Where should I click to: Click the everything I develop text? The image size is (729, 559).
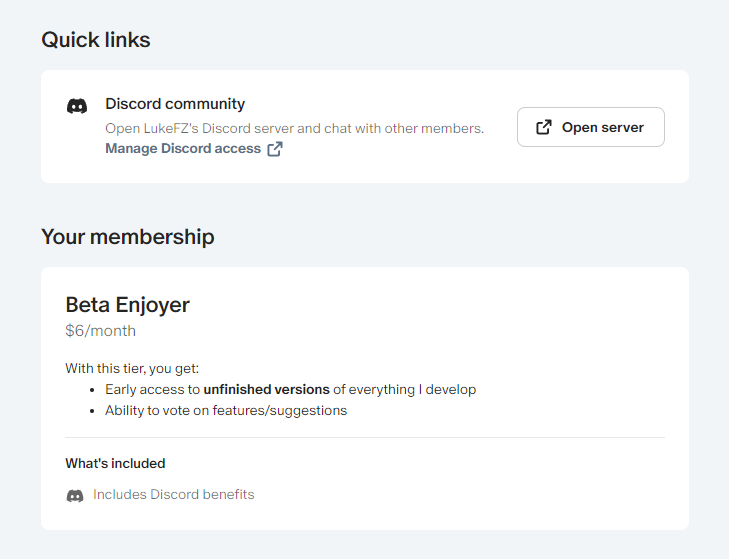pos(420,389)
